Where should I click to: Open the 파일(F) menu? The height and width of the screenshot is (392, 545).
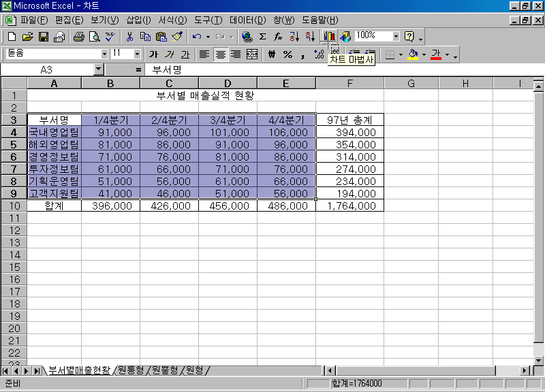tap(34, 20)
